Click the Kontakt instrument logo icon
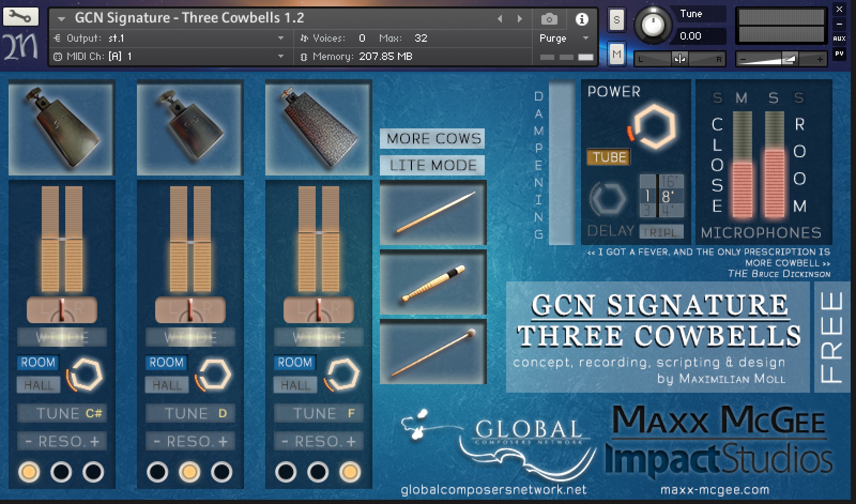 coord(20,46)
